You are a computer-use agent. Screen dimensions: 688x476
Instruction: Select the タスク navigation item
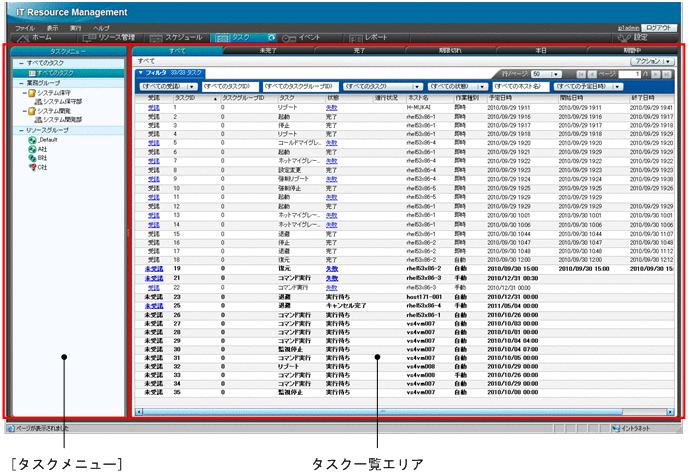[234, 38]
